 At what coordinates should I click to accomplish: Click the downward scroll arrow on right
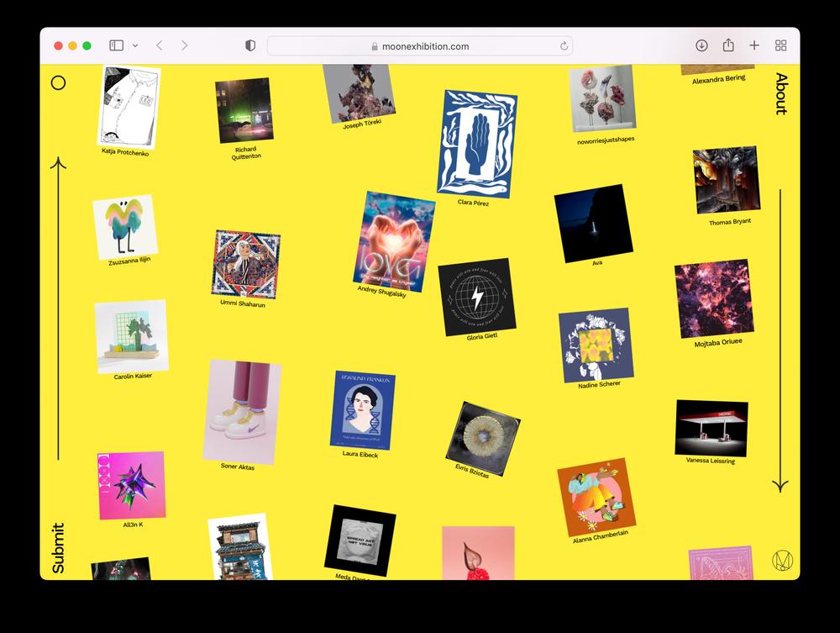click(780, 341)
